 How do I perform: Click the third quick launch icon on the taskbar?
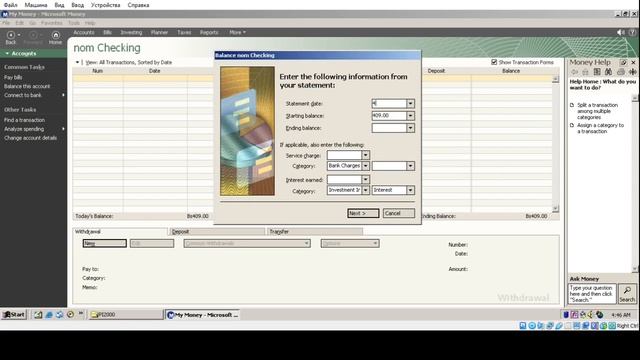60,315
